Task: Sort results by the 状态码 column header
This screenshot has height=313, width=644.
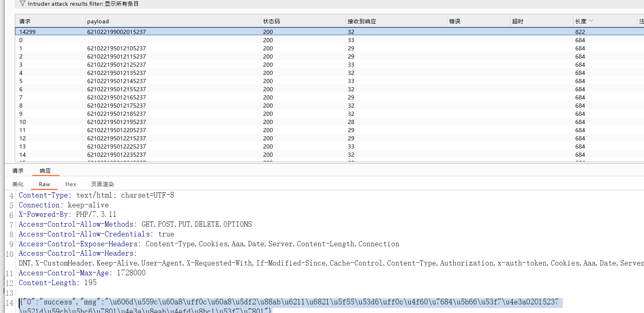Action: click(x=271, y=21)
